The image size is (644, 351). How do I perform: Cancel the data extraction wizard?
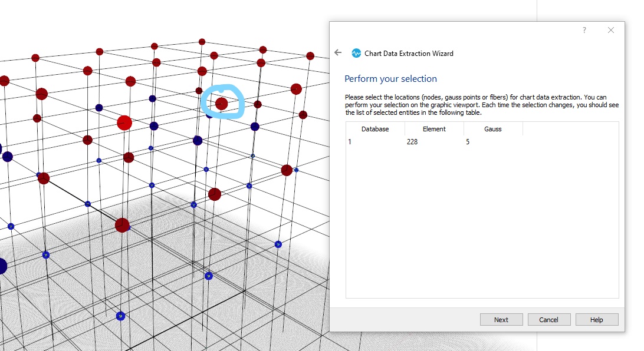tap(548, 319)
